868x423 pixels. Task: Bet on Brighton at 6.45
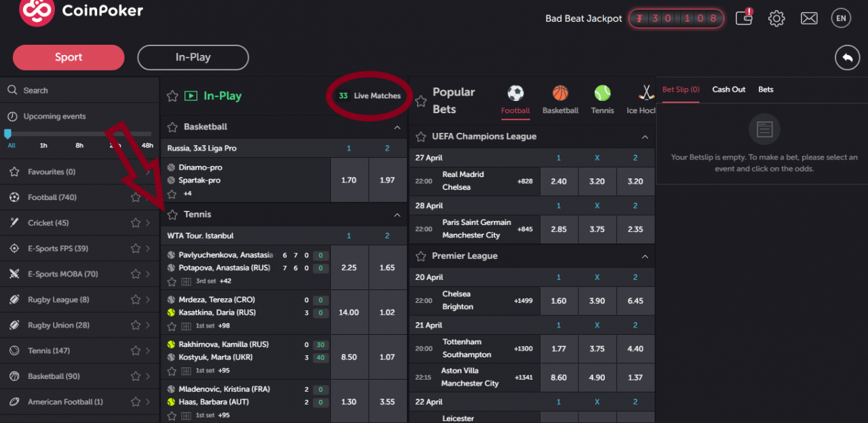click(x=635, y=301)
